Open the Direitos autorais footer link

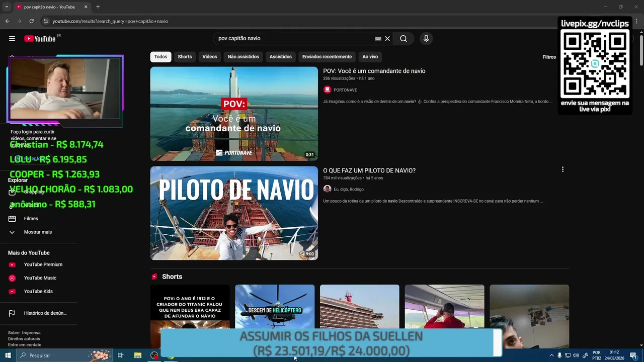pyautogui.click(x=24, y=339)
